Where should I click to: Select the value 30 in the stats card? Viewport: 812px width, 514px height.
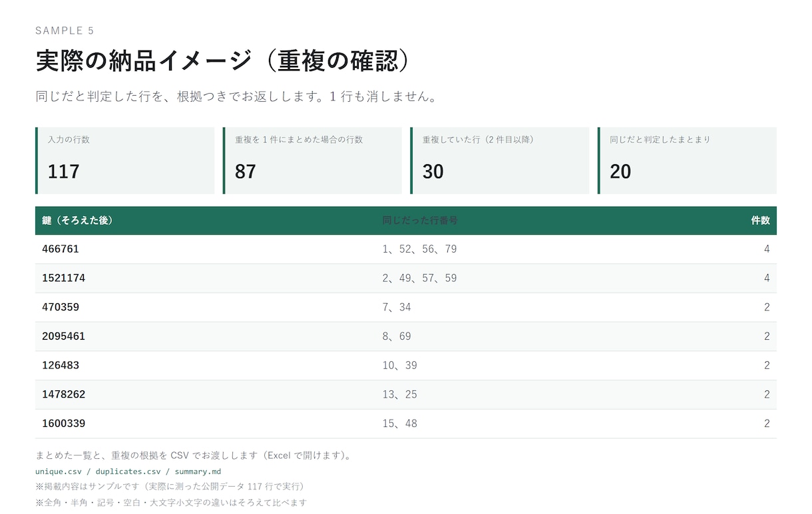click(433, 172)
